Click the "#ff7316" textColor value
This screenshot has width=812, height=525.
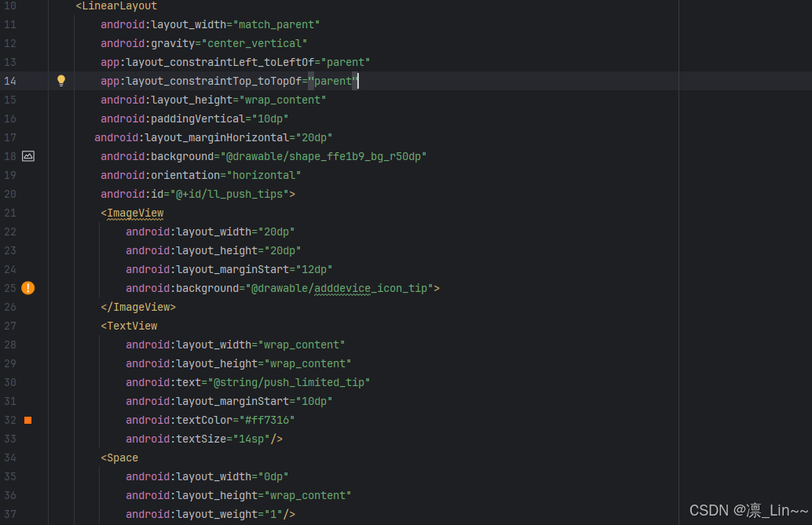click(x=267, y=421)
